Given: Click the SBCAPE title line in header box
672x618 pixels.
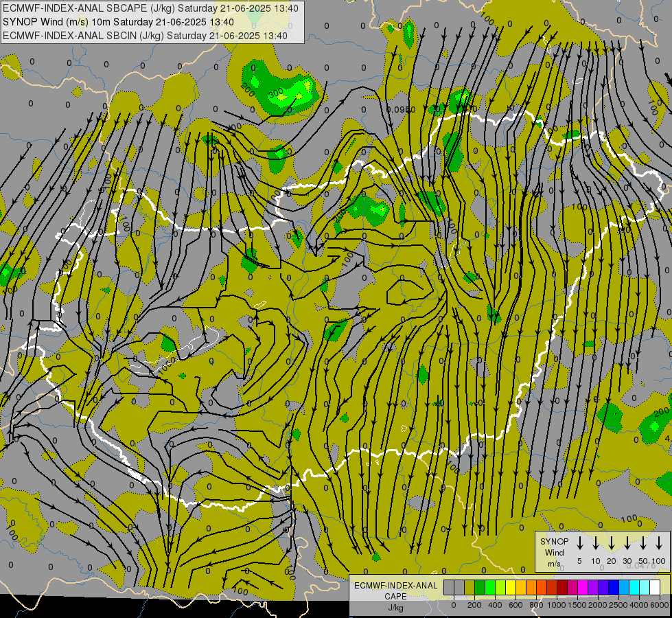Looking at the screenshot, I should (150, 8).
